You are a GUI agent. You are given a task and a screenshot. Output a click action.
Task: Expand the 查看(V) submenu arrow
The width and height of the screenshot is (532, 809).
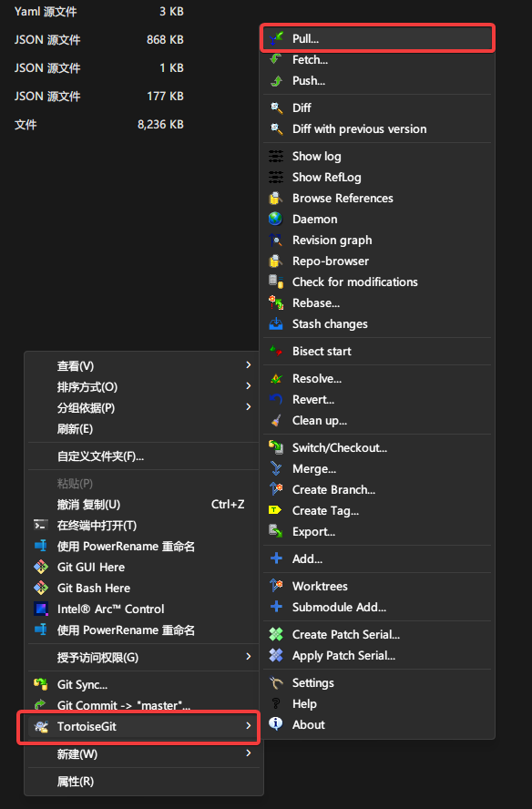point(249,364)
